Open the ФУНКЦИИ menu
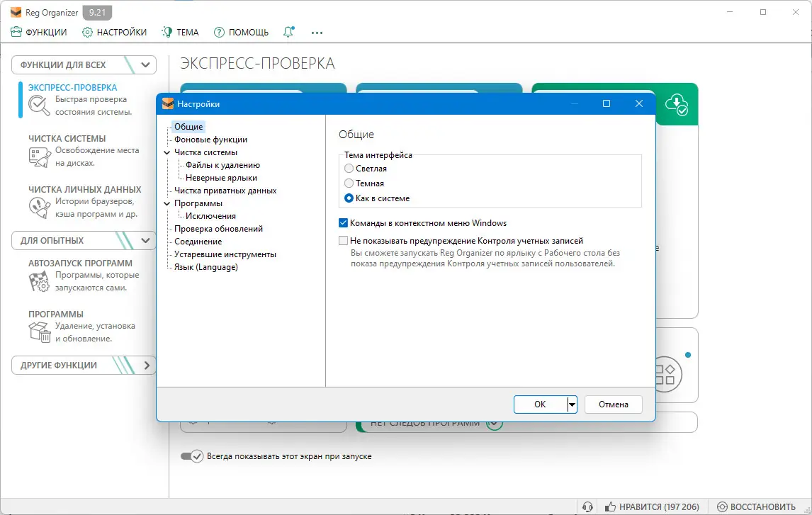 [x=39, y=32]
